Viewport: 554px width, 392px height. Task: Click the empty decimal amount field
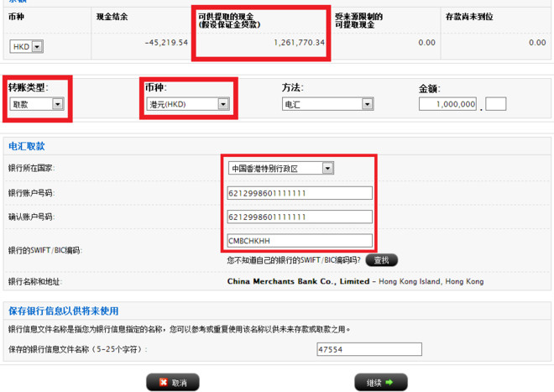coord(496,104)
